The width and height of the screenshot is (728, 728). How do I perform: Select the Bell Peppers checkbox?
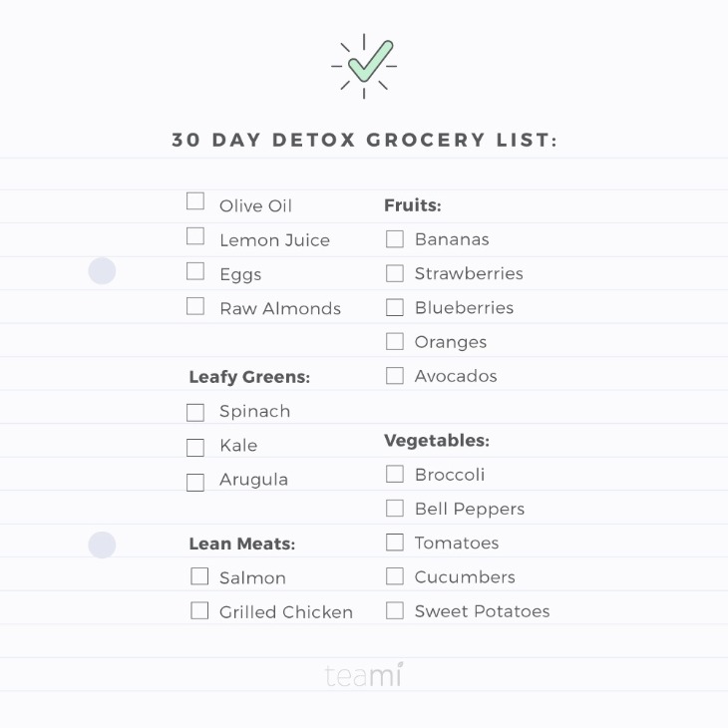[395, 508]
